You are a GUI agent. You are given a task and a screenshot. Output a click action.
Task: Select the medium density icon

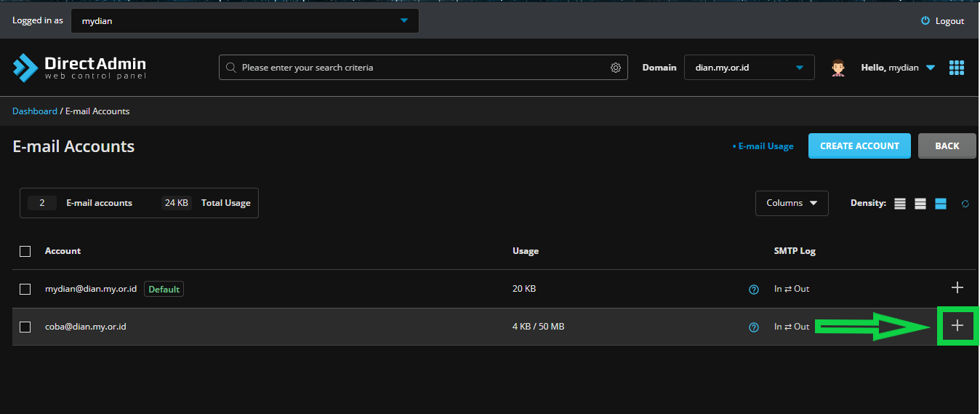pyautogui.click(x=920, y=204)
